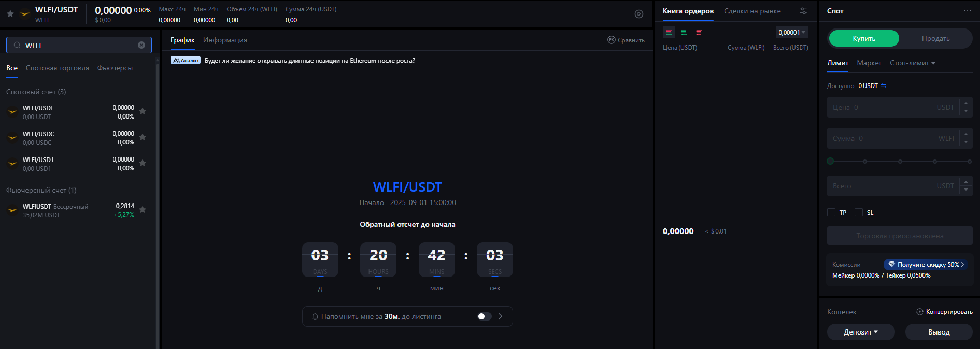The height and width of the screenshot is (349, 980).
Task: Show only buy orders view
Action: [x=684, y=32]
